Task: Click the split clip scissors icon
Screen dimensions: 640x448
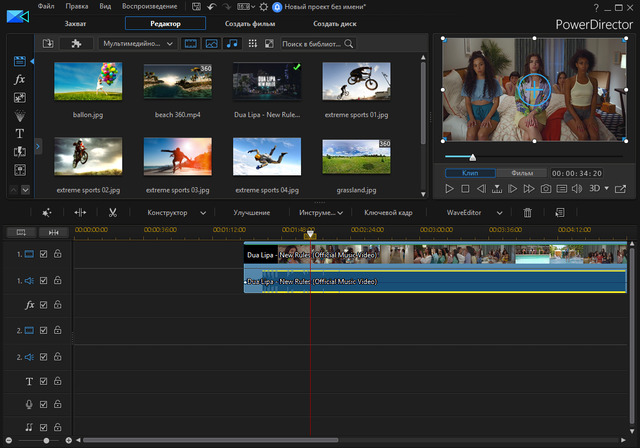Action: pos(113,213)
